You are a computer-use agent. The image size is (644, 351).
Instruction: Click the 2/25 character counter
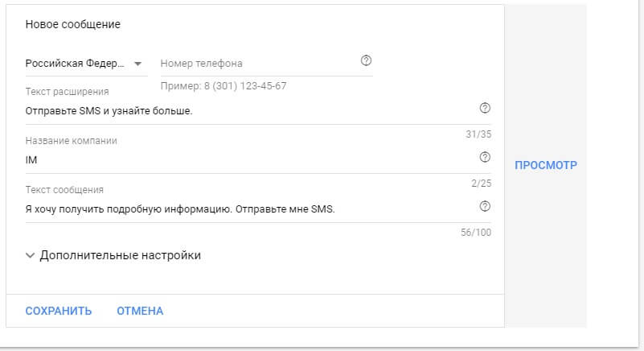[x=481, y=184]
